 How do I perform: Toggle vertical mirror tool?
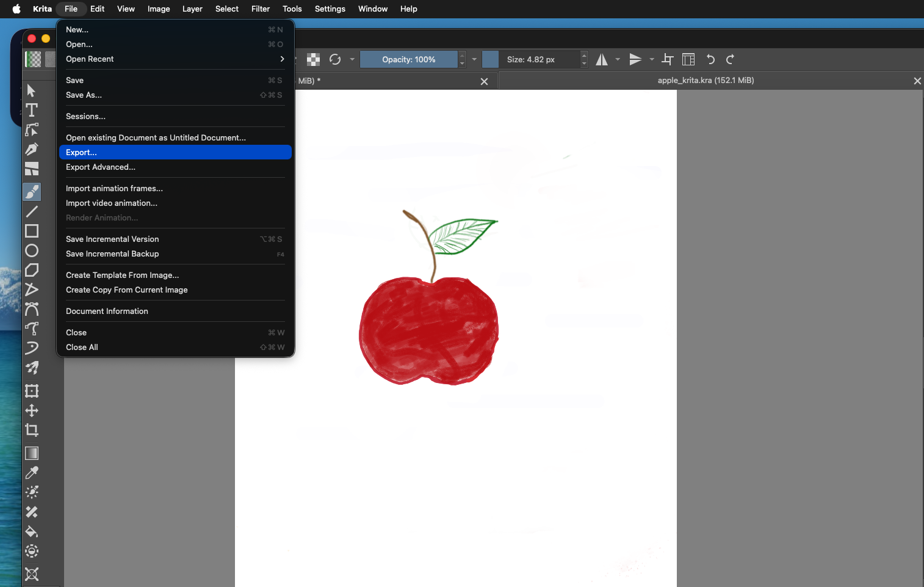(x=635, y=59)
